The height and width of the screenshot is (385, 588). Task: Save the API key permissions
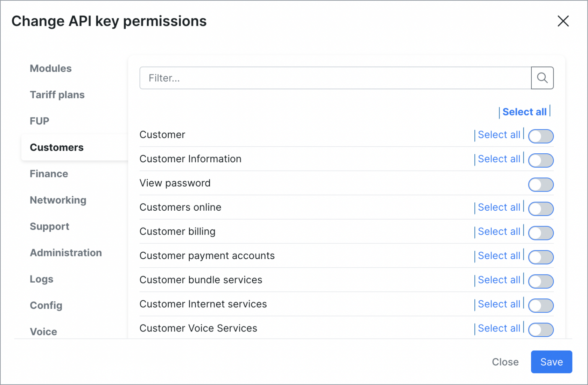tap(551, 362)
